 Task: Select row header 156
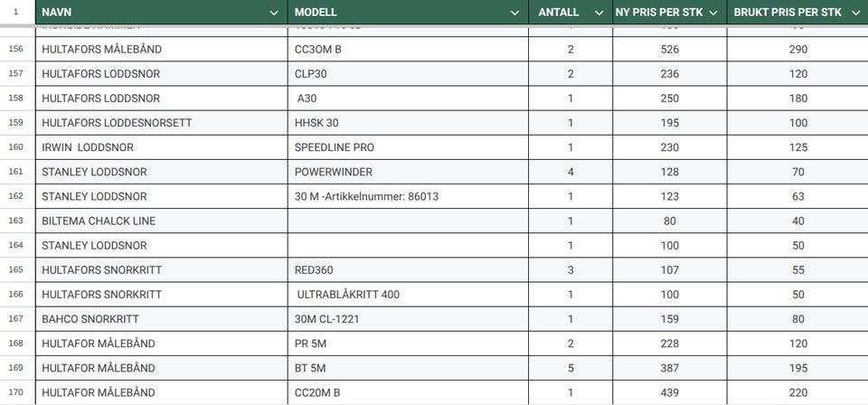[x=16, y=49]
